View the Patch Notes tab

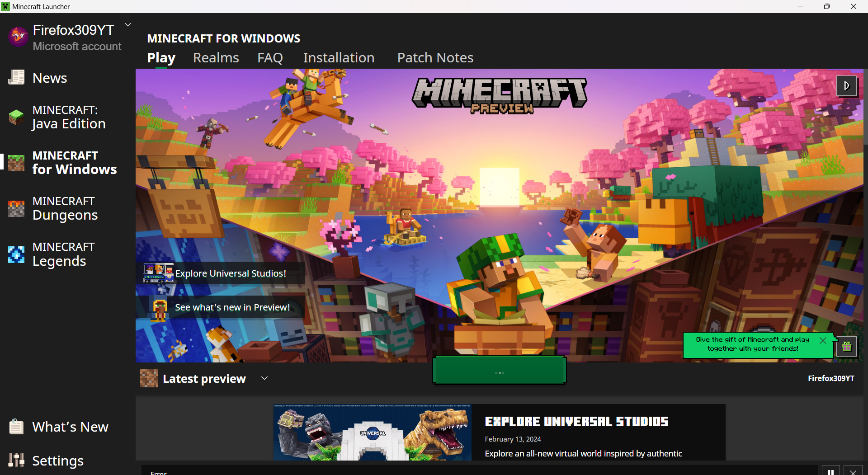click(x=435, y=58)
